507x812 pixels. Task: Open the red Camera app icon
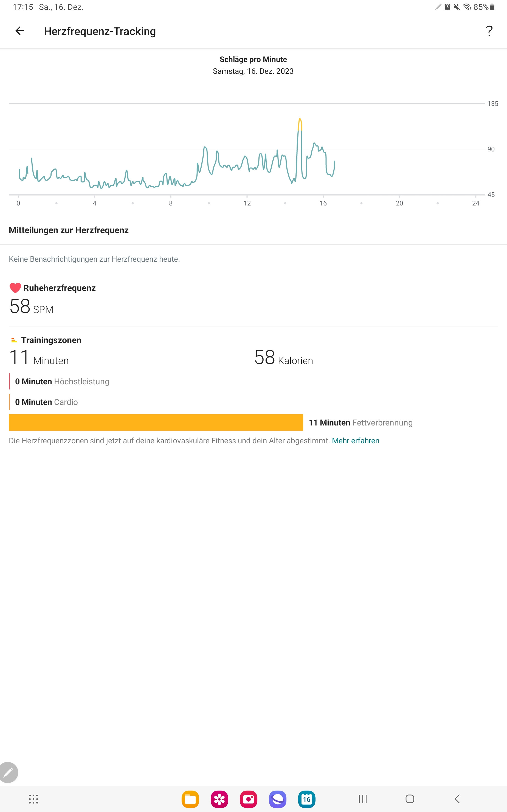[x=249, y=799]
